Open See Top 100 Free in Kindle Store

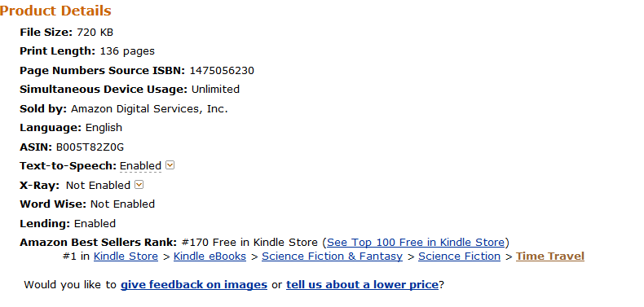pos(416,242)
